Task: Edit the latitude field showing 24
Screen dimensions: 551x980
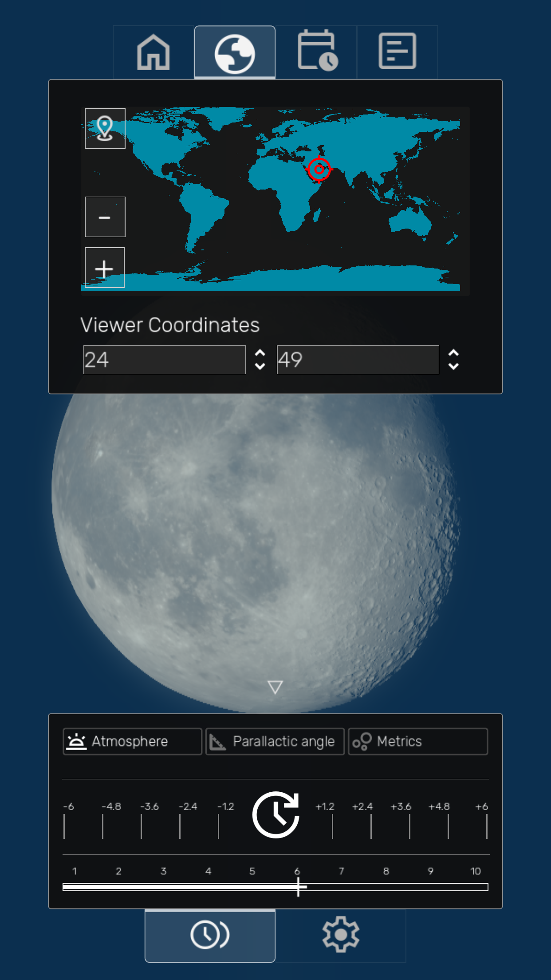Action: click(x=165, y=360)
